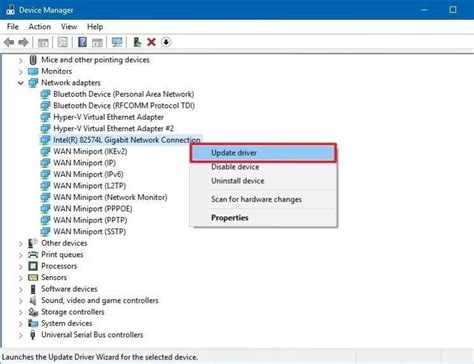This screenshot has height=364, width=474.
Task: Collapse the Network adapters category
Action: pyautogui.click(x=21, y=83)
